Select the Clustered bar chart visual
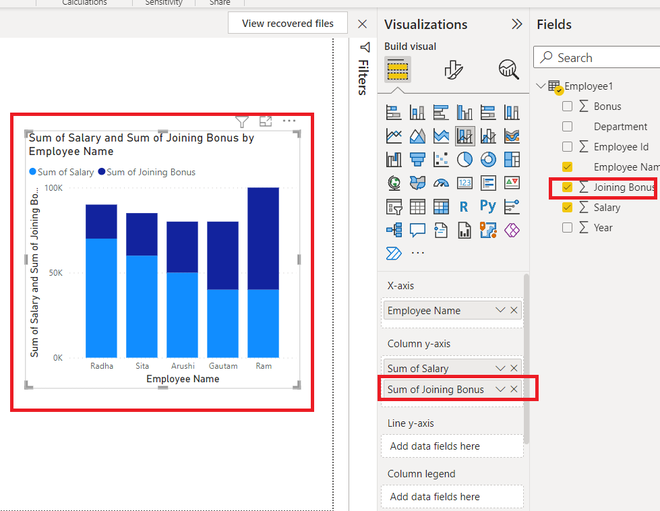Image resolution: width=660 pixels, height=511 pixels. click(x=441, y=113)
